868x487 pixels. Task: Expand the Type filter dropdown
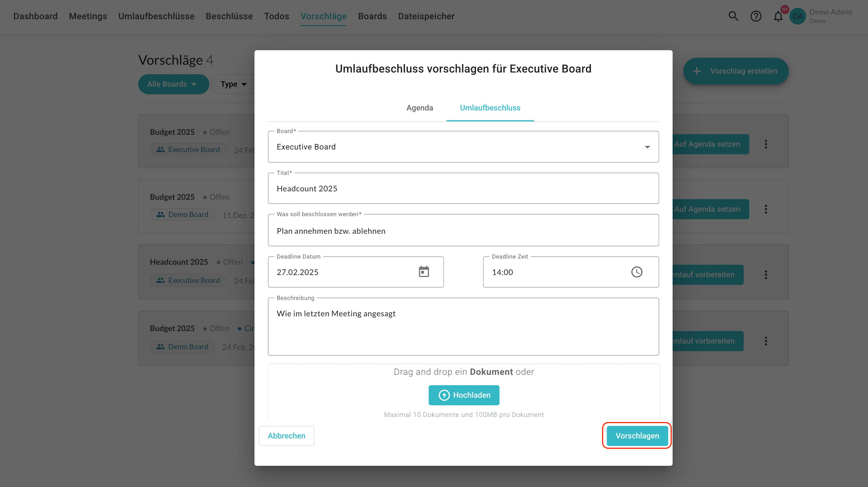point(234,84)
